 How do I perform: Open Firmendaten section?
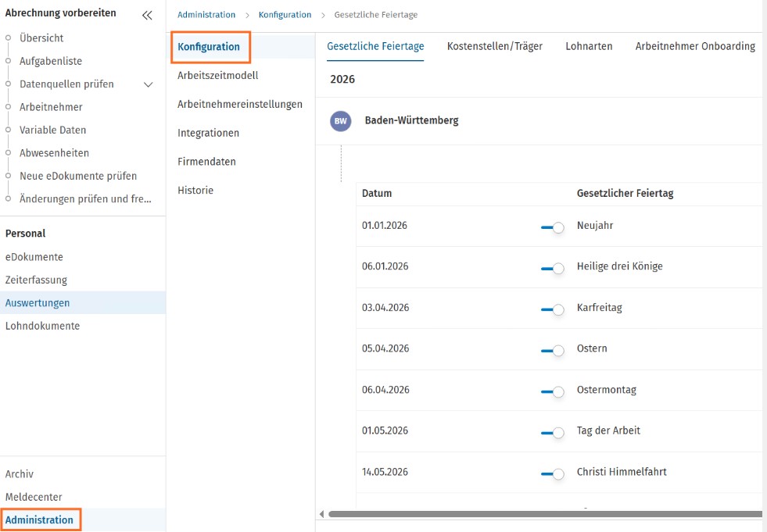206,162
